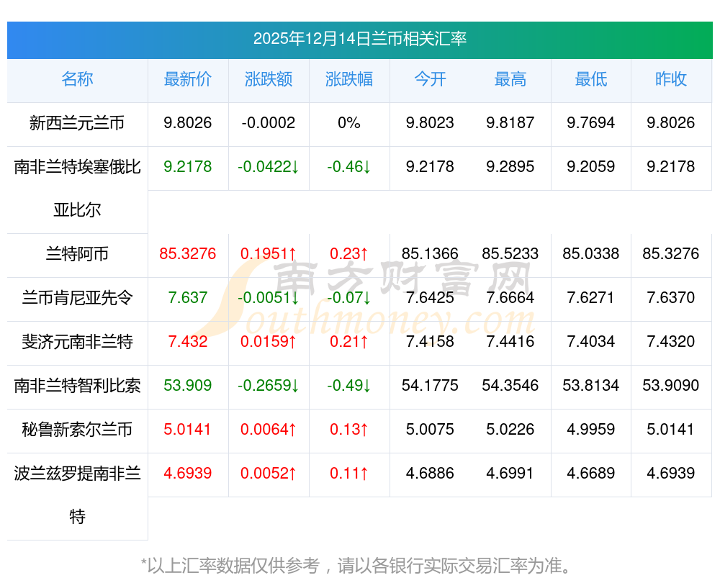Click the red latest price 85.3276
Image resolution: width=720 pixels, height=588 pixels.
tap(188, 254)
